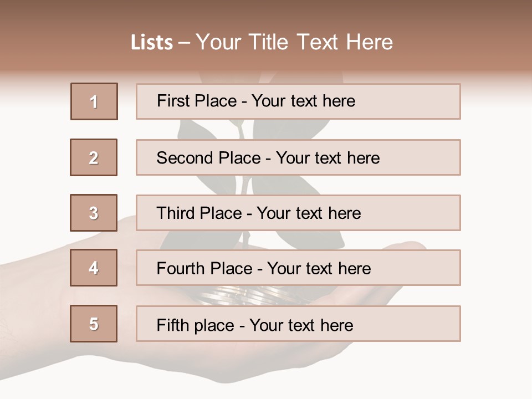
Task: Select the Second Place text bar
Action: click(x=298, y=157)
